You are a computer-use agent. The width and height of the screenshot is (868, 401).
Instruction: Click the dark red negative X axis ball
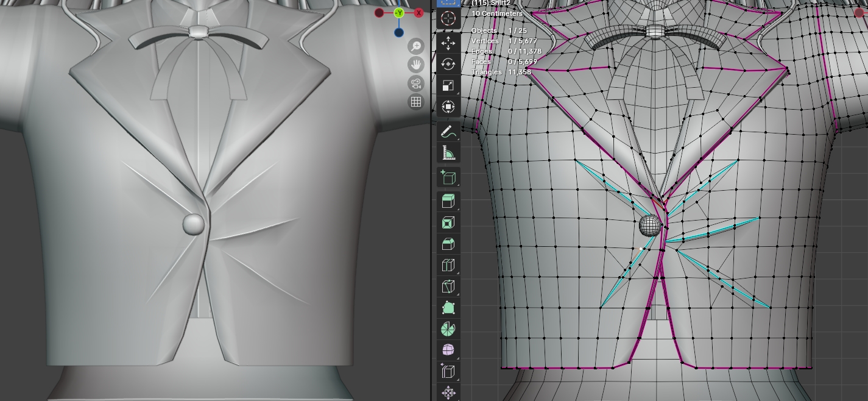coord(379,13)
